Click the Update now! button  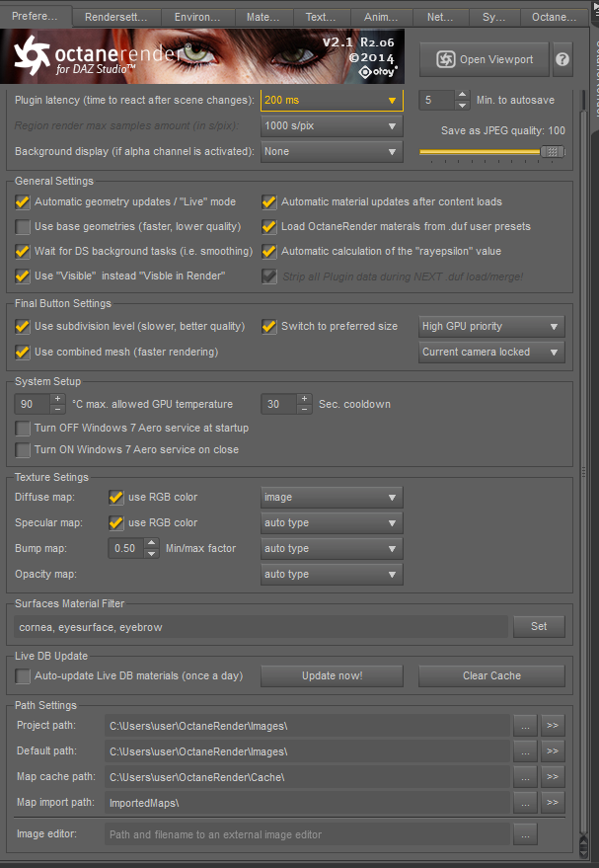point(332,675)
